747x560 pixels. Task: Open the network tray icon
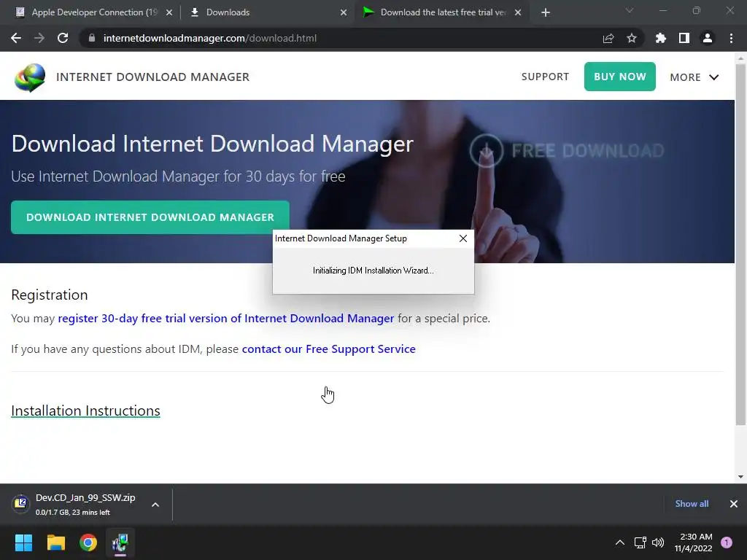coord(640,542)
